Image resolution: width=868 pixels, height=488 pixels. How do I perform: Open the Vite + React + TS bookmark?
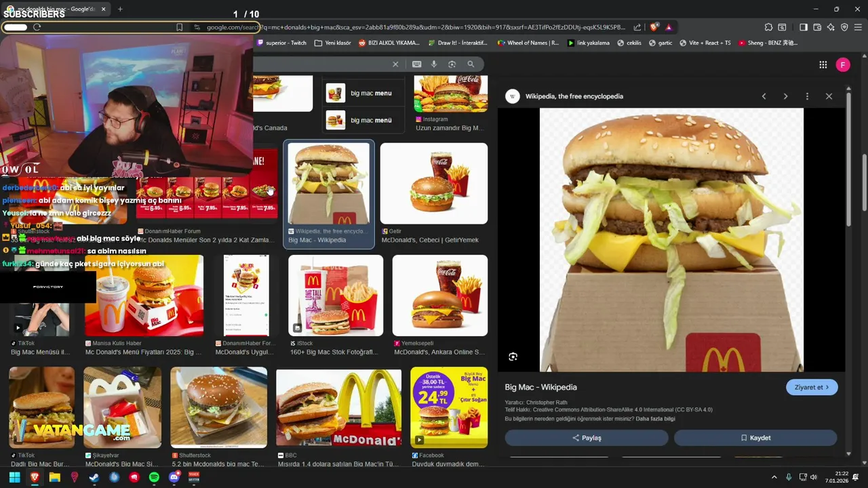pyautogui.click(x=705, y=43)
